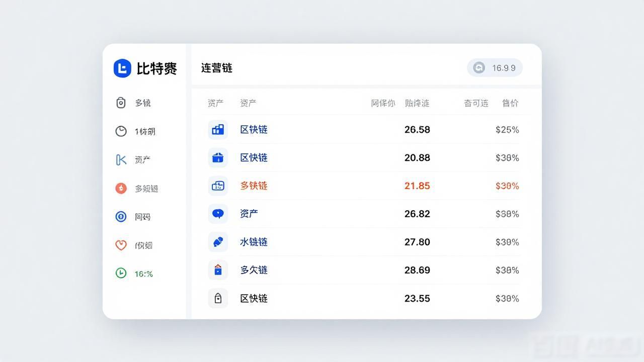Select the black 区快链 name in the 23.55 row
This screenshot has width=644, height=362.
(254, 299)
